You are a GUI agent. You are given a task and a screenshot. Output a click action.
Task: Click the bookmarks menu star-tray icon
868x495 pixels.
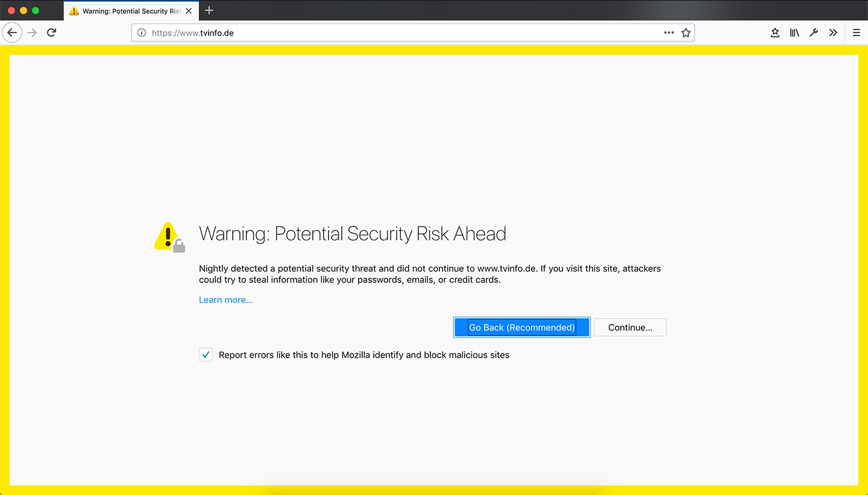point(775,33)
